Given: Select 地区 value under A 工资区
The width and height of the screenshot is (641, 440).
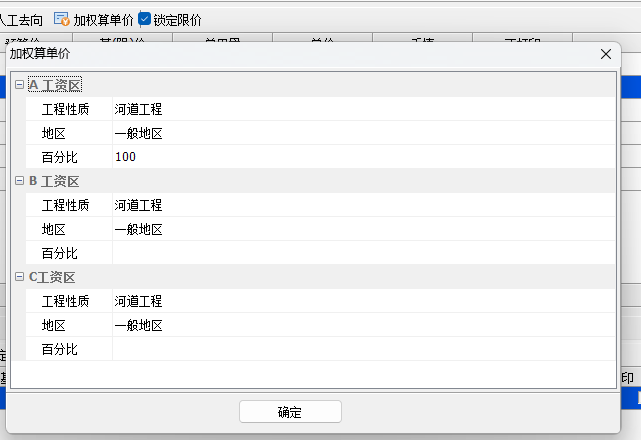Looking at the screenshot, I should click(360, 133).
